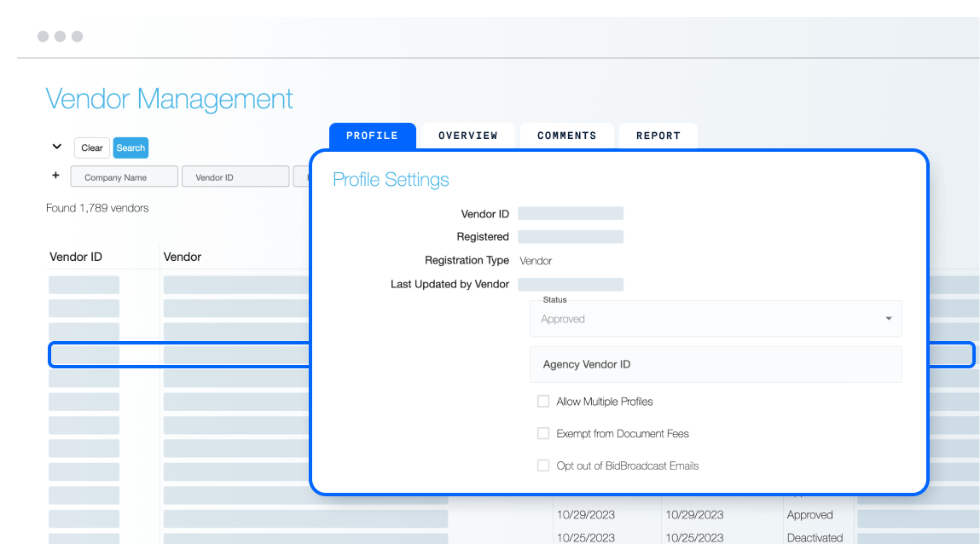Expand the filter options above the Clear button

point(56,147)
